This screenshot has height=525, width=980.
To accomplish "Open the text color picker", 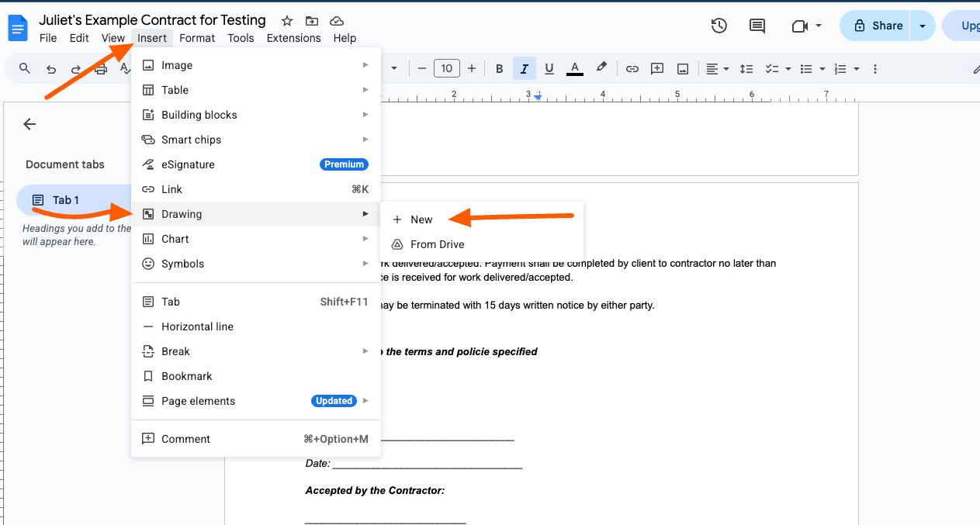I will [x=574, y=68].
